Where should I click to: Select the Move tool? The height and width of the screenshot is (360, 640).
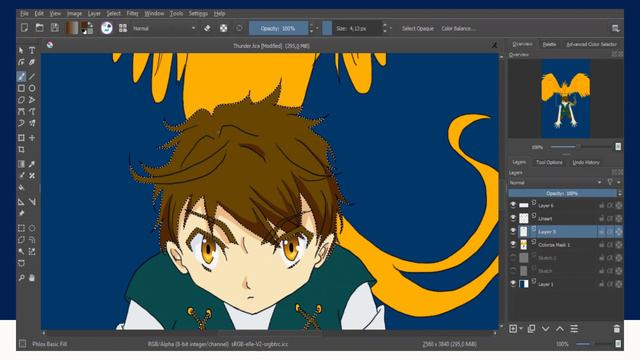point(32,138)
